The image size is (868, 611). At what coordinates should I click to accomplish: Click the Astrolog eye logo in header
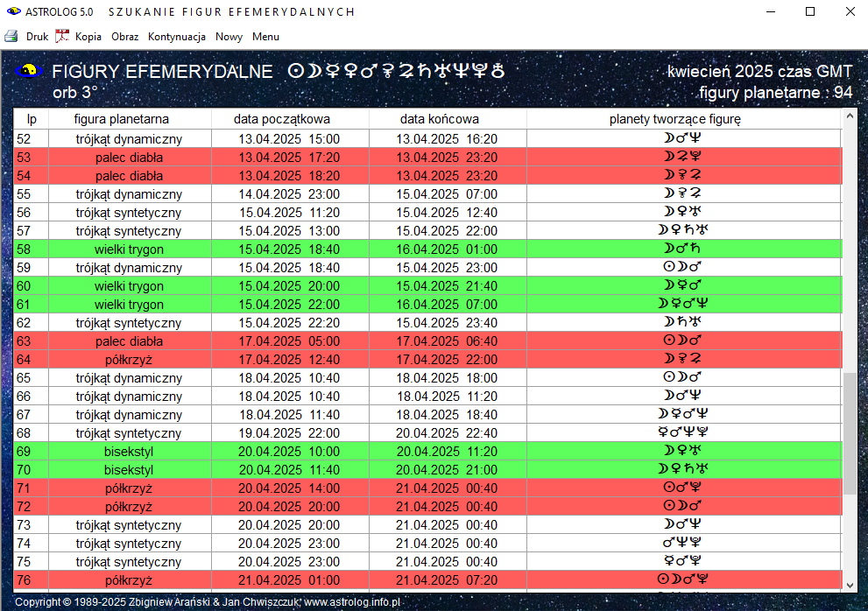pos(31,71)
